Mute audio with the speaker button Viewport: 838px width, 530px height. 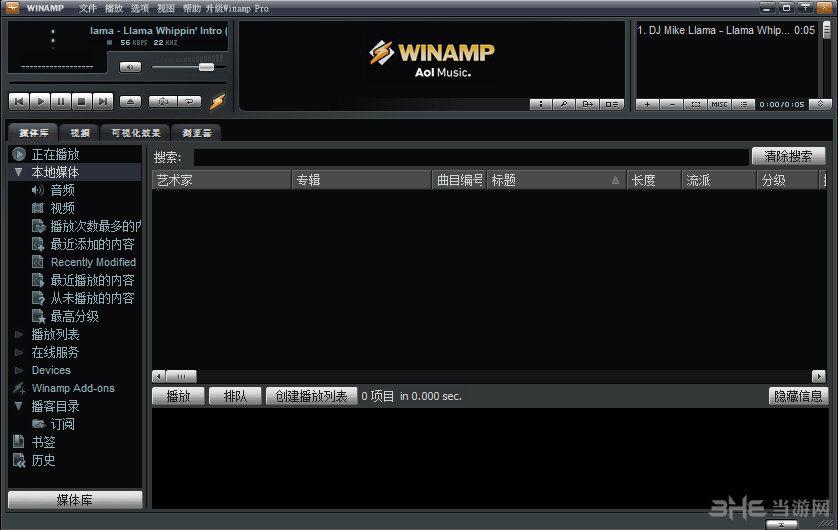click(x=130, y=67)
